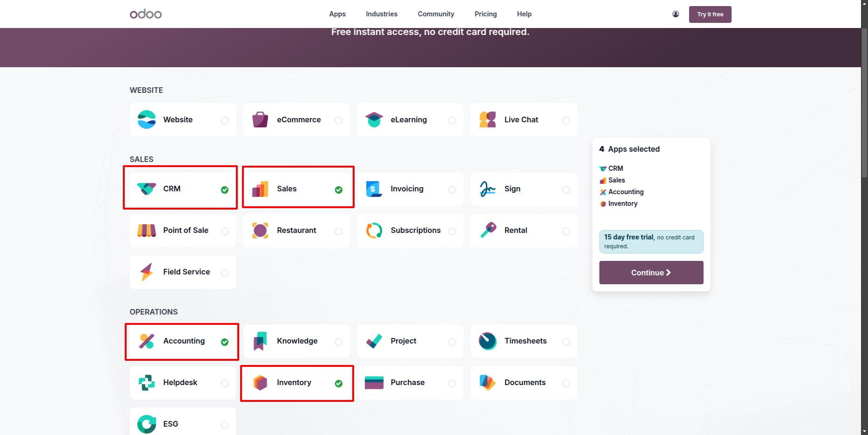Click the Website app icon

pos(147,119)
